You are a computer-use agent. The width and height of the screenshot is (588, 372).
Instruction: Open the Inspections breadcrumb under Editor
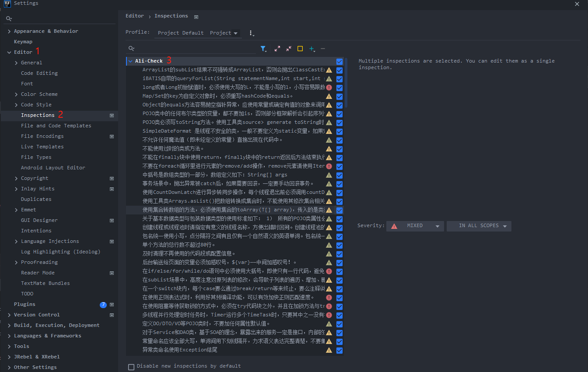point(171,15)
